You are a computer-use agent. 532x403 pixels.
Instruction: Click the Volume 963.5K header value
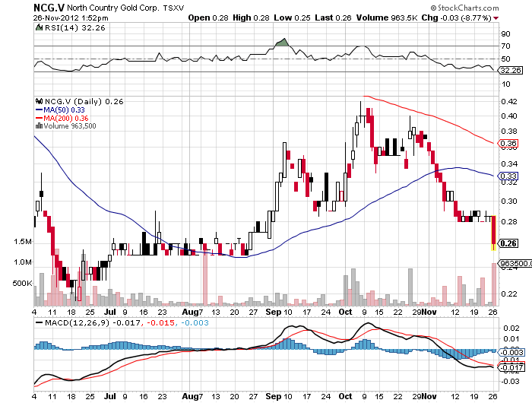coord(387,17)
